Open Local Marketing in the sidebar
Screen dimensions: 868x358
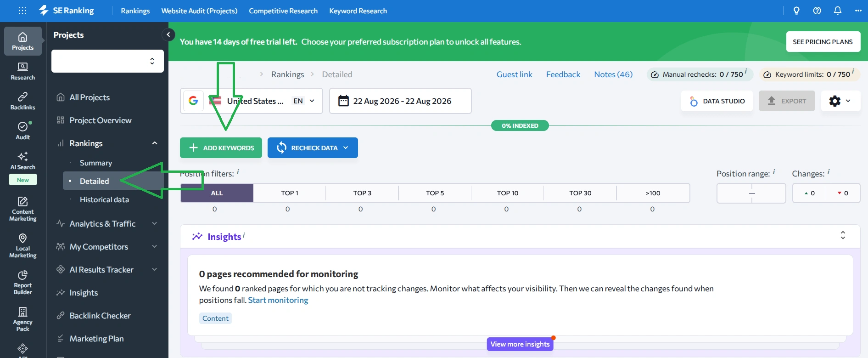[23, 246]
